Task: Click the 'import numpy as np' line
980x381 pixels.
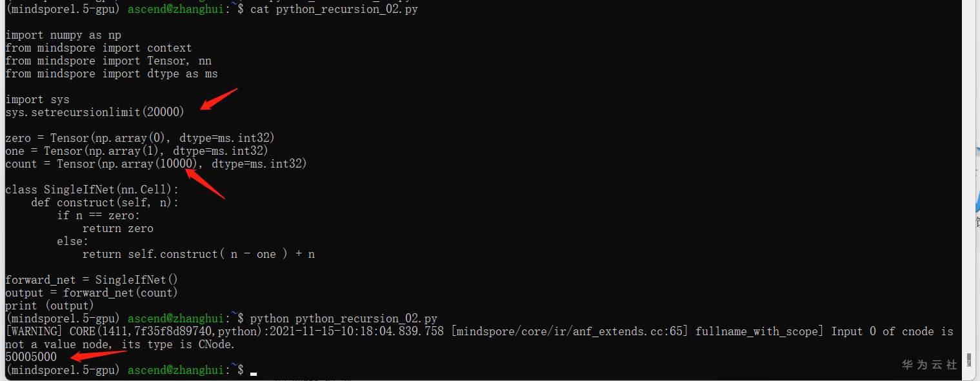Action: 63,35
